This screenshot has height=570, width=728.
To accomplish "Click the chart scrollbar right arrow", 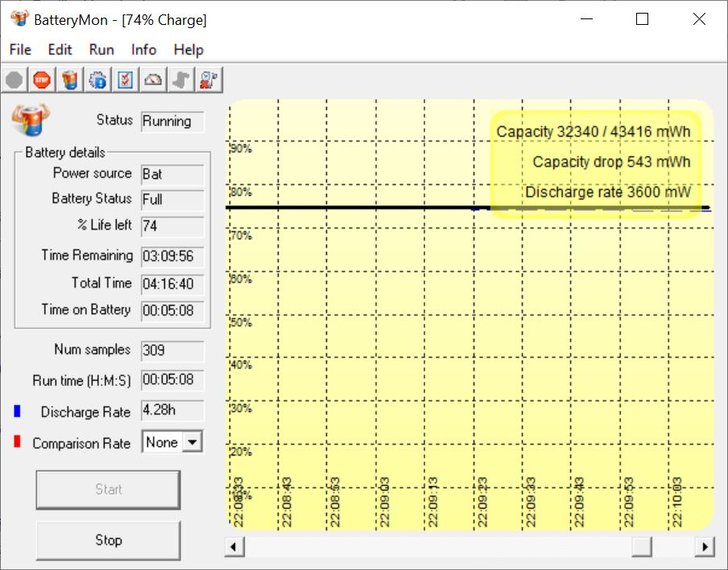I will coord(704,547).
